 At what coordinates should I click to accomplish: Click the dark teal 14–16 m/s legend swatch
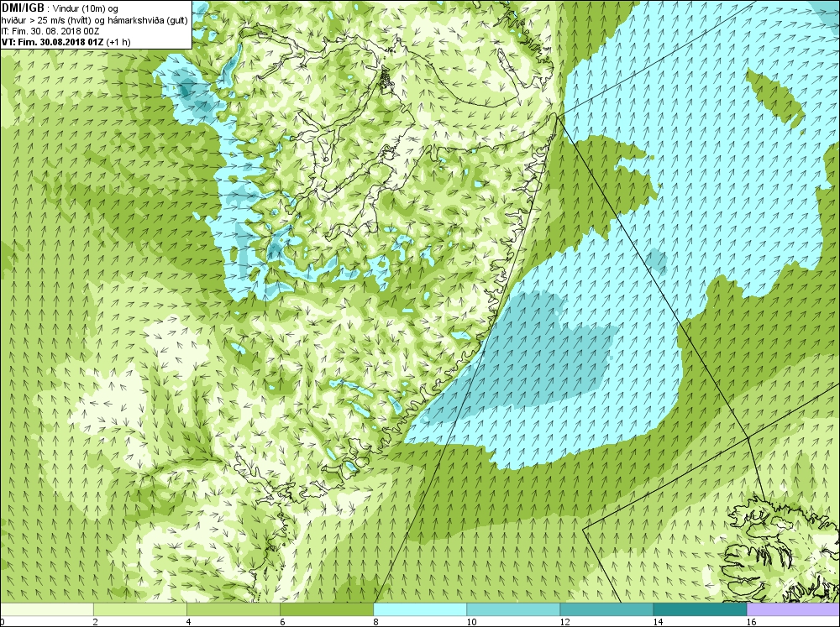point(700,609)
